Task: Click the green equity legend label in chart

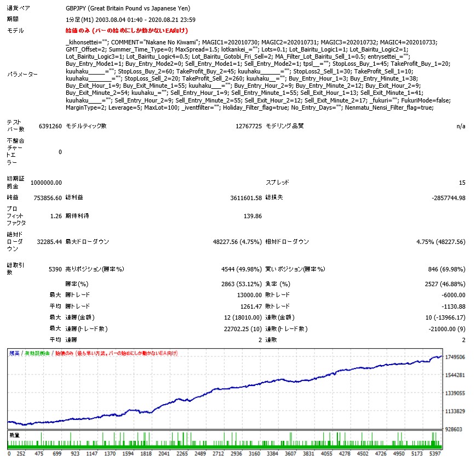Action: coord(37,353)
